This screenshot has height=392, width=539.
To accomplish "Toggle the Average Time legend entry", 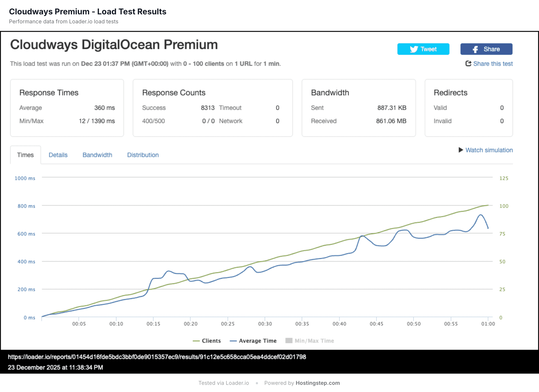I will [253, 341].
